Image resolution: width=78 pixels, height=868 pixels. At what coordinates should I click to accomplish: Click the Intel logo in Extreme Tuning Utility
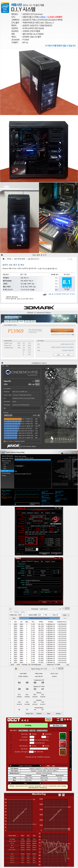click(x=4, y=452)
